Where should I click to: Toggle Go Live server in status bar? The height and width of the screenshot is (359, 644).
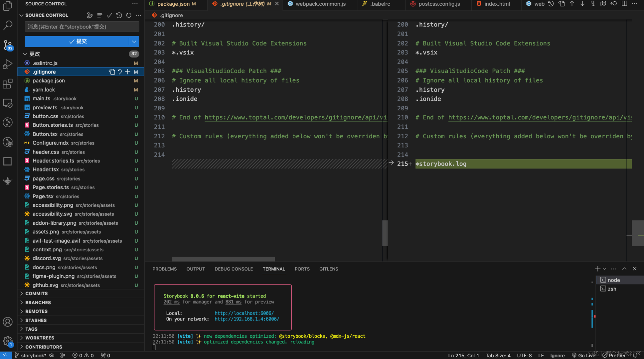pyautogui.click(x=583, y=355)
